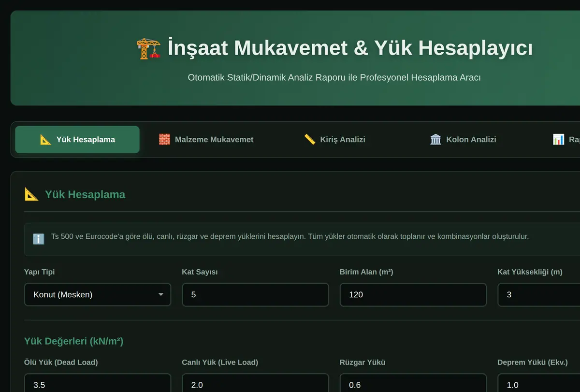This screenshot has height=392, width=580.
Task: Click the Canlı Yük (Live Load) input
Action: [x=255, y=383]
